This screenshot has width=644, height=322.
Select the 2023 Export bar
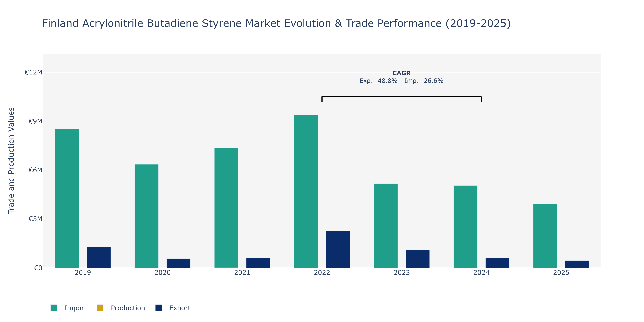pyautogui.click(x=418, y=259)
